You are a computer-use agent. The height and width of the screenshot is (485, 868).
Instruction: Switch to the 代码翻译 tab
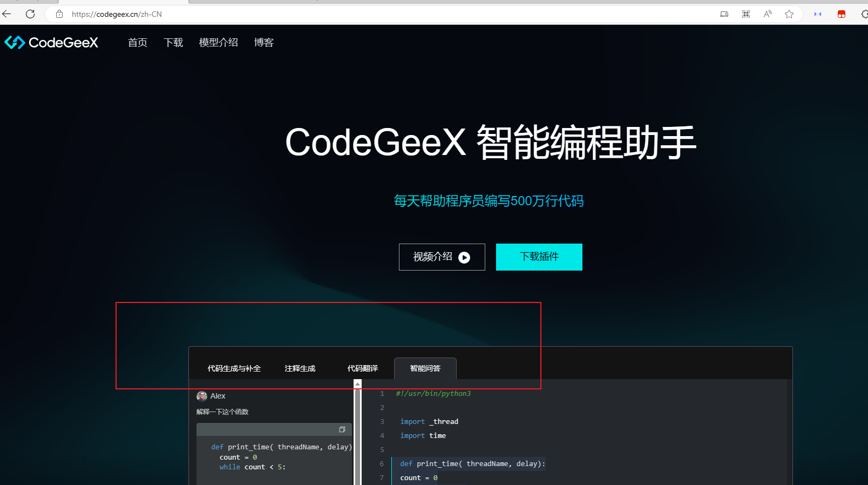click(363, 368)
